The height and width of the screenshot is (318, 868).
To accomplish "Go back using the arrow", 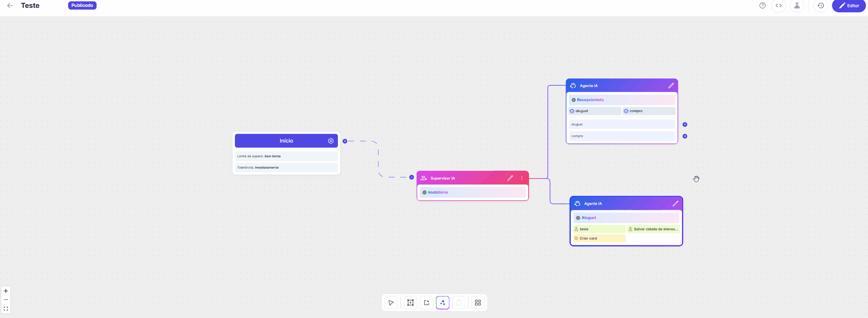I will [x=10, y=6].
